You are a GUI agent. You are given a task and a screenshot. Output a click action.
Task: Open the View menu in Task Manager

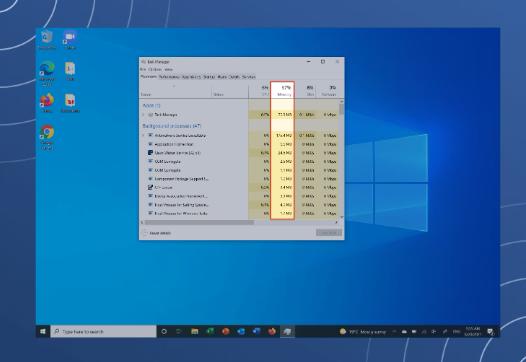[x=168, y=69]
